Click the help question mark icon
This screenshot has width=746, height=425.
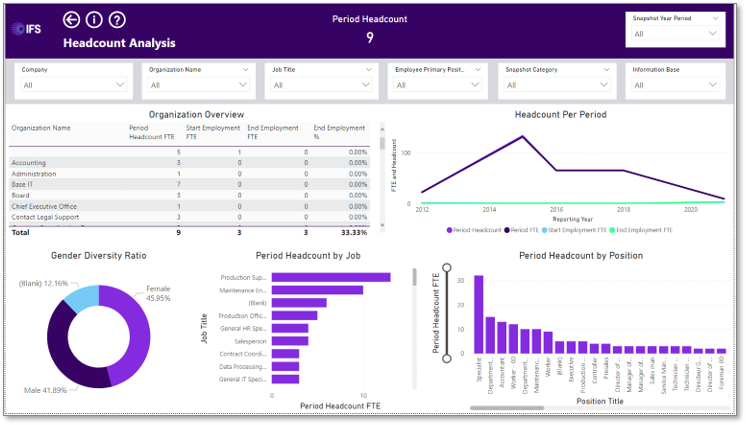(117, 20)
